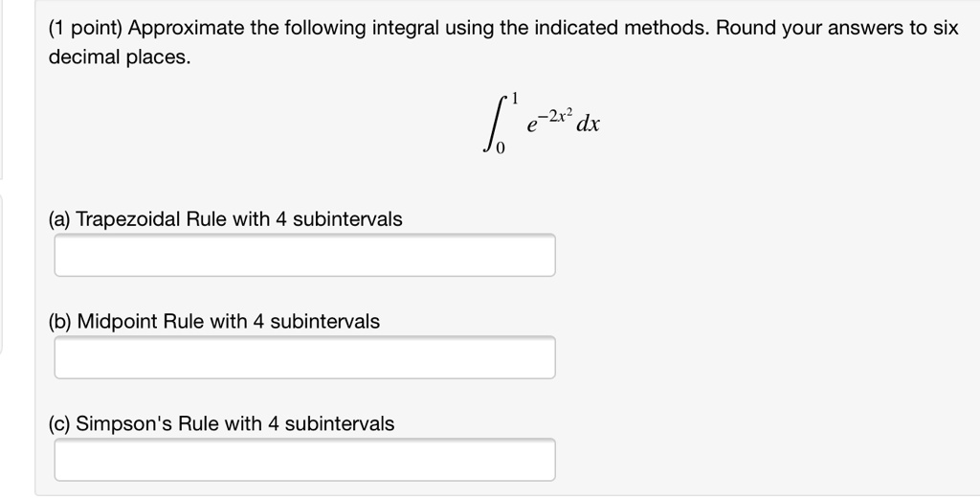Click the word "Midpoint" in part (b)
The height and width of the screenshot is (500, 980).
click(x=117, y=321)
